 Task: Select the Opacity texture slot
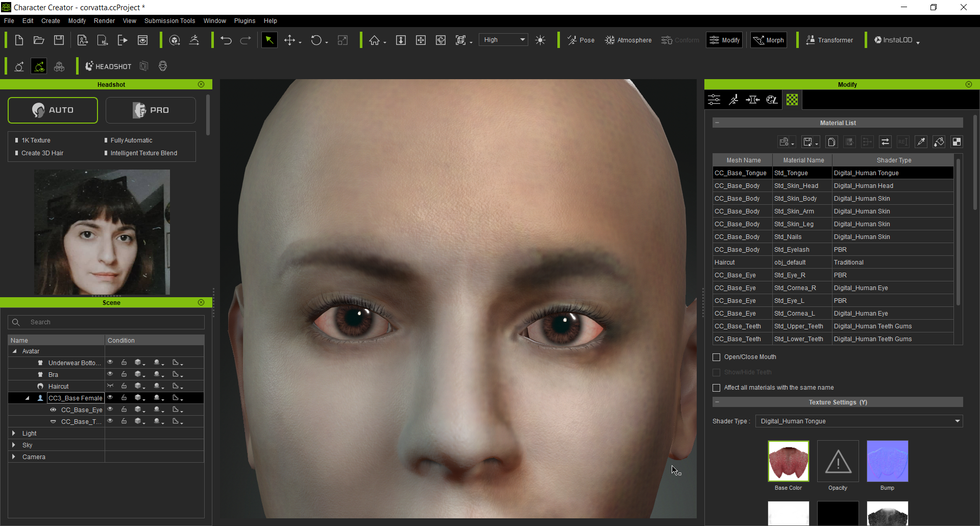[838, 461]
